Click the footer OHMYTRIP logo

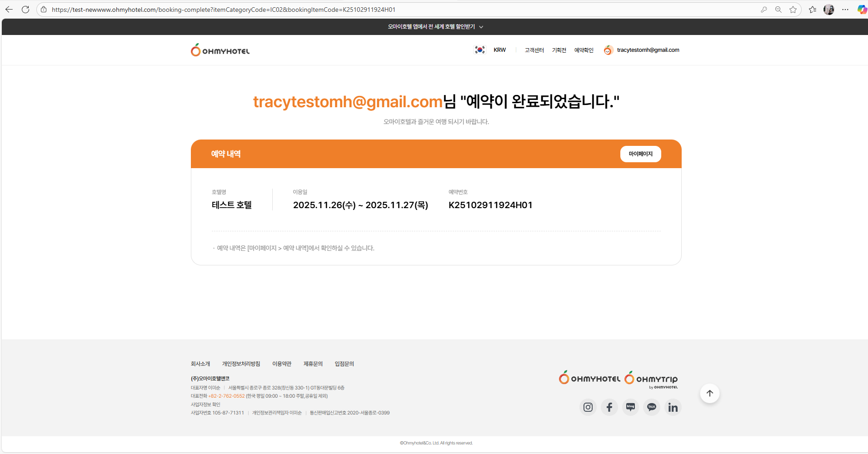[x=651, y=379]
